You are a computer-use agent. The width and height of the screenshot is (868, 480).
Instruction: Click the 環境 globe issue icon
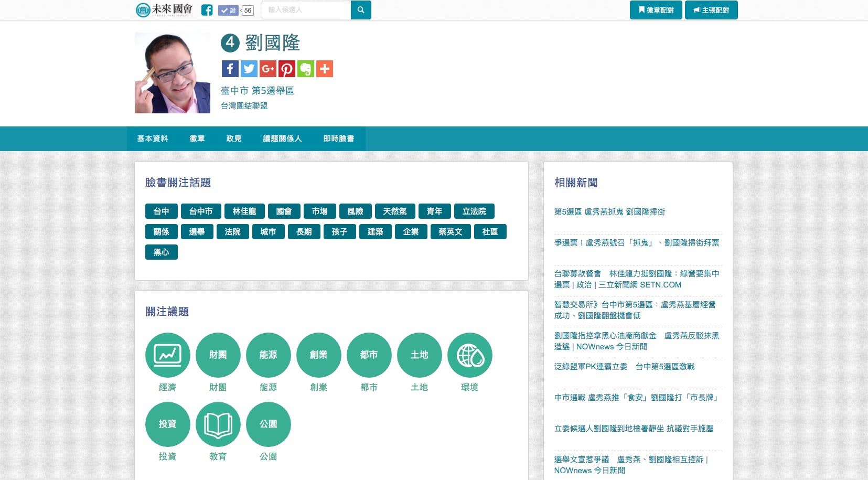(x=469, y=355)
